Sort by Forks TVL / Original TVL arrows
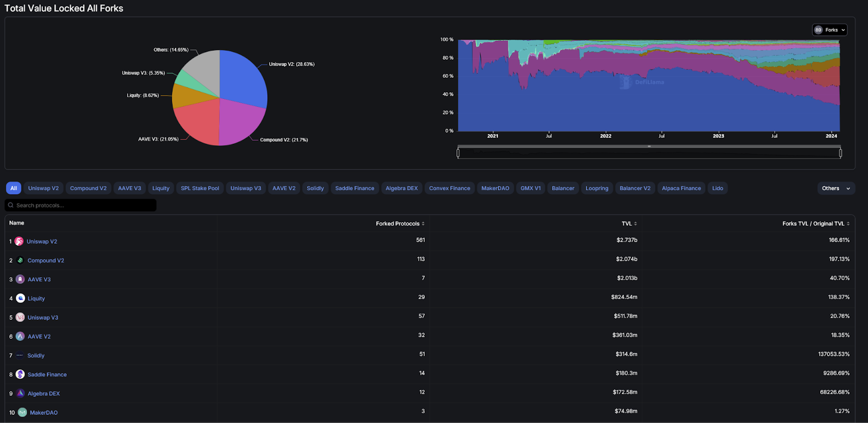 point(848,224)
